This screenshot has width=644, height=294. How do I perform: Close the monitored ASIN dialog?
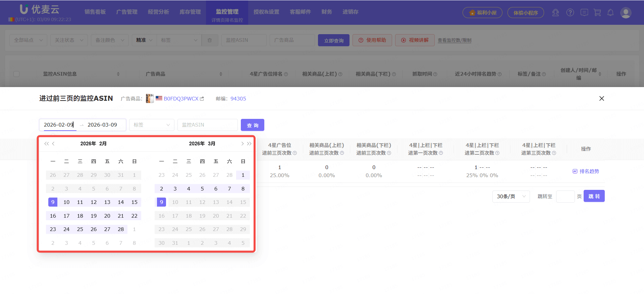[x=602, y=98]
